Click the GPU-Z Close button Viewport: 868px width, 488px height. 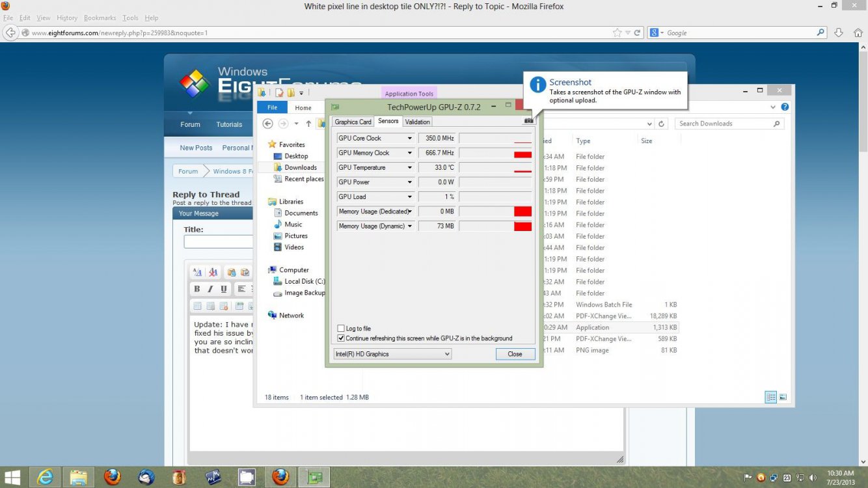pos(515,354)
